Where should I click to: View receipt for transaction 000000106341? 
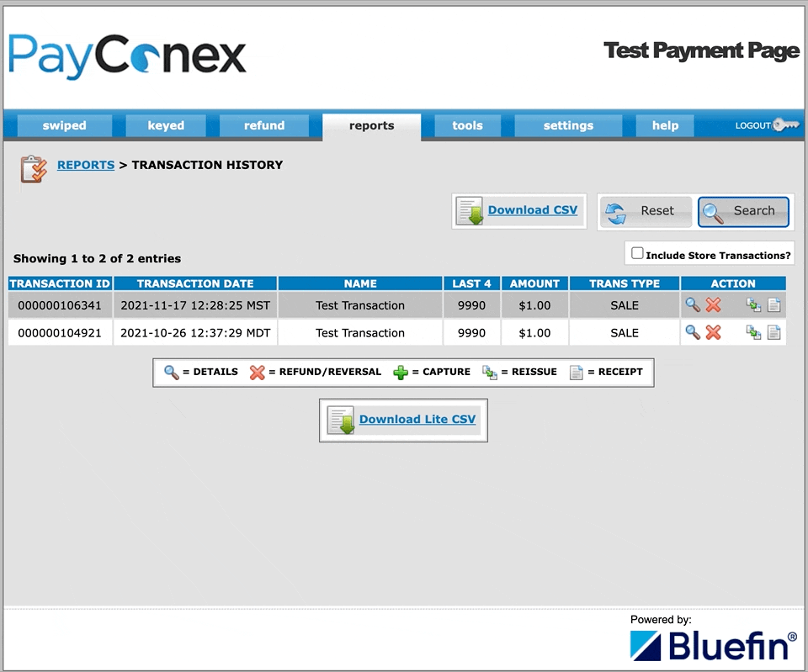[775, 305]
